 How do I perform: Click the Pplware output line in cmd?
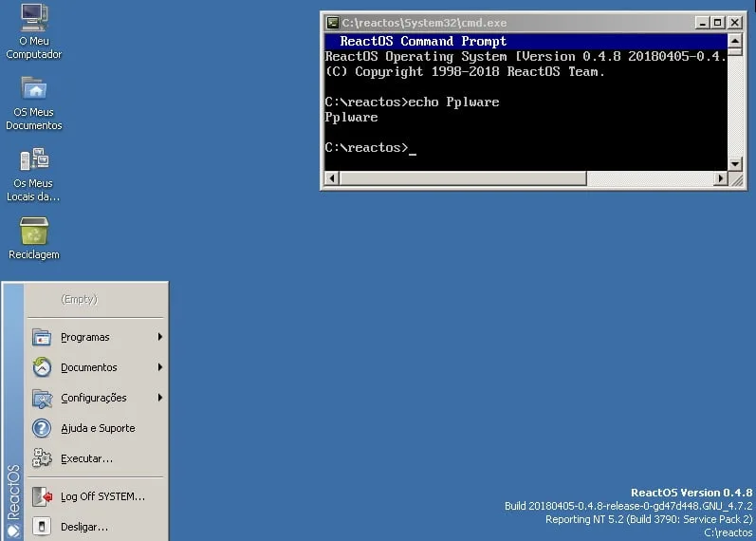click(x=351, y=118)
